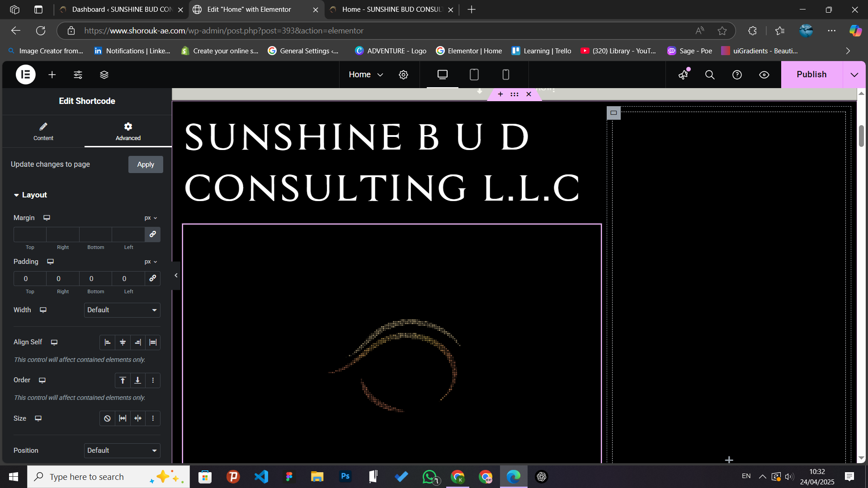Image resolution: width=868 pixels, height=488 pixels.
Task: Switch to tablet responsive view
Action: [x=474, y=75]
